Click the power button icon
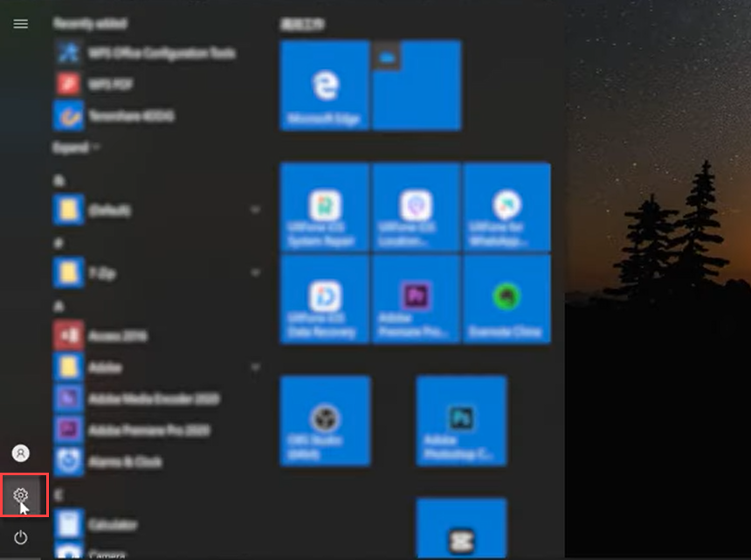Image resolution: width=751 pixels, height=560 pixels. coord(21,537)
